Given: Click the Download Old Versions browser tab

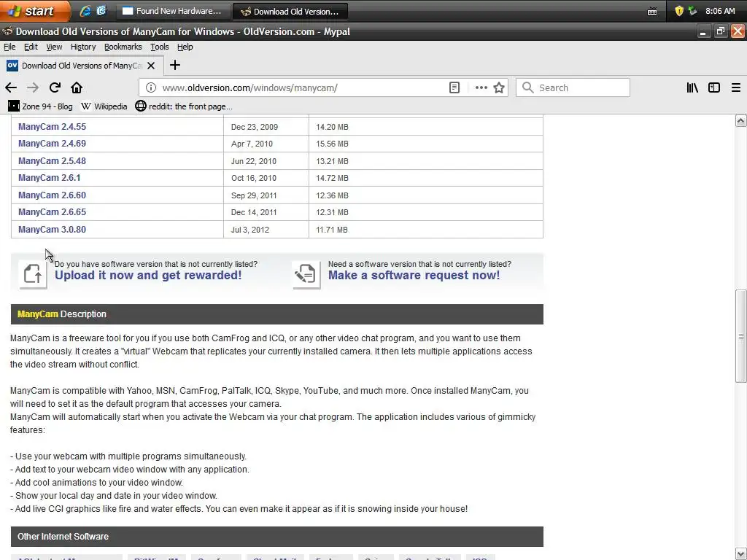Looking at the screenshot, I should (82, 66).
